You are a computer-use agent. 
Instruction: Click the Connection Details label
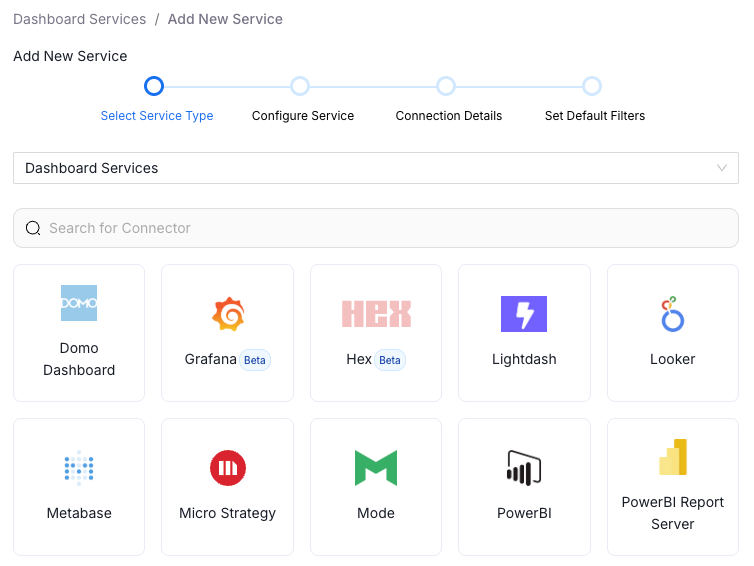coord(449,116)
